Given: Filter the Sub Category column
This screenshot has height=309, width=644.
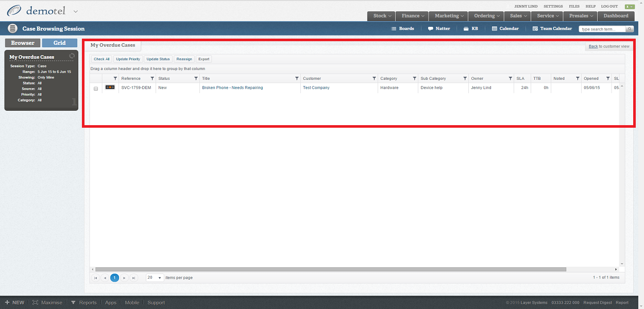Looking at the screenshot, I should (x=465, y=78).
